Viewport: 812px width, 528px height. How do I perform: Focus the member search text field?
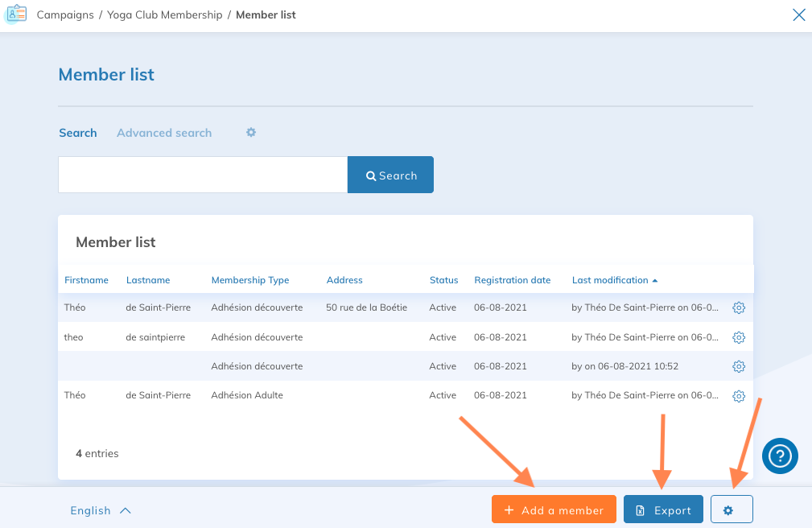(x=203, y=175)
